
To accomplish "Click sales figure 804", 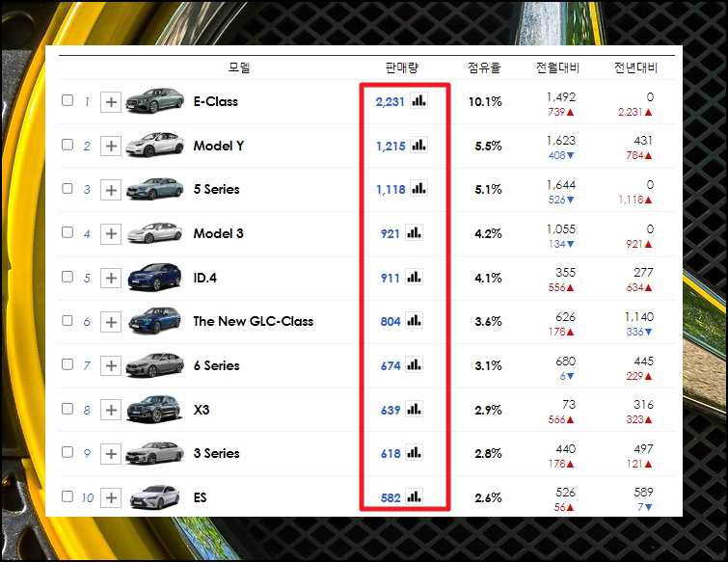I will coord(391,322).
